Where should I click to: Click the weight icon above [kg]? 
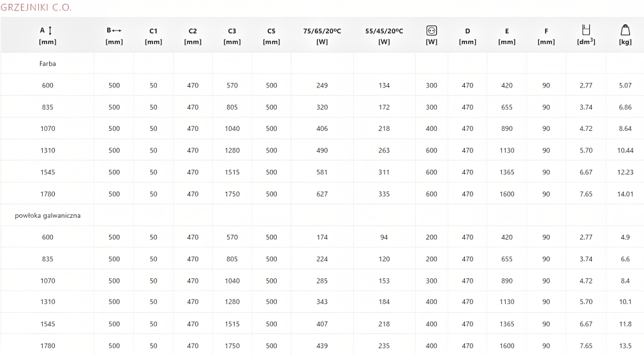pyautogui.click(x=625, y=30)
